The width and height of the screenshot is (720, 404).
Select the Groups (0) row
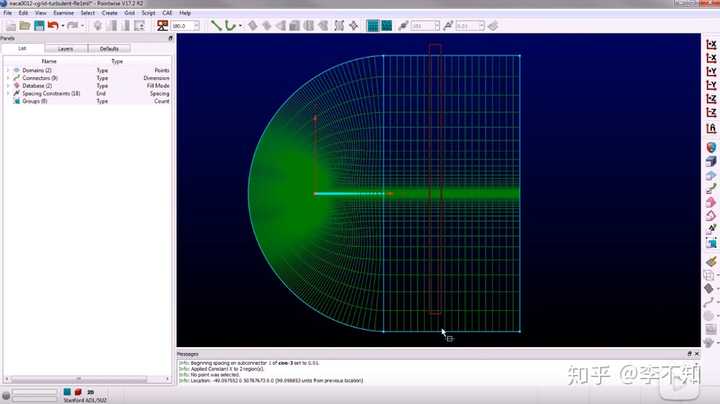(x=87, y=101)
